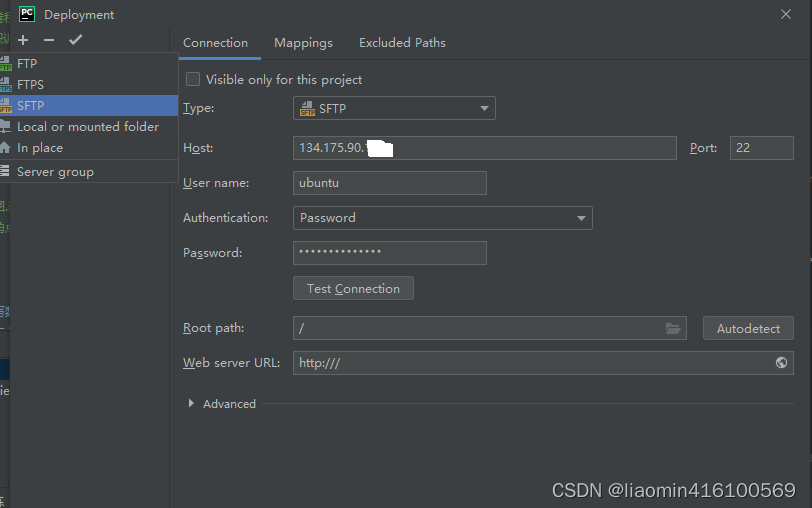The image size is (812, 508).
Task: Choose FTP server type from popup list
Action: tap(89, 63)
